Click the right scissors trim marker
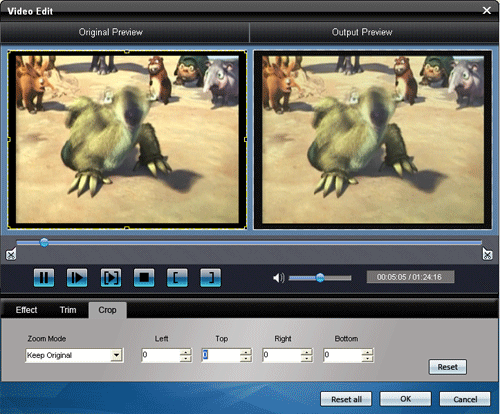Image resolution: width=500 pixels, height=414 pixels. tap(487, 254)
